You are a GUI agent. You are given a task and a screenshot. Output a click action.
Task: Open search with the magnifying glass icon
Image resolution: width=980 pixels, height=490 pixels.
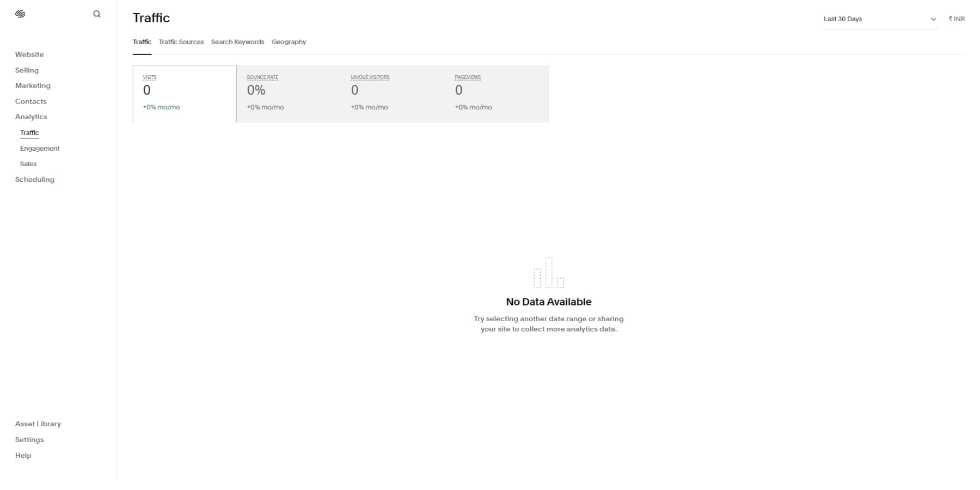pyautogui.click(x=97, y=14)
